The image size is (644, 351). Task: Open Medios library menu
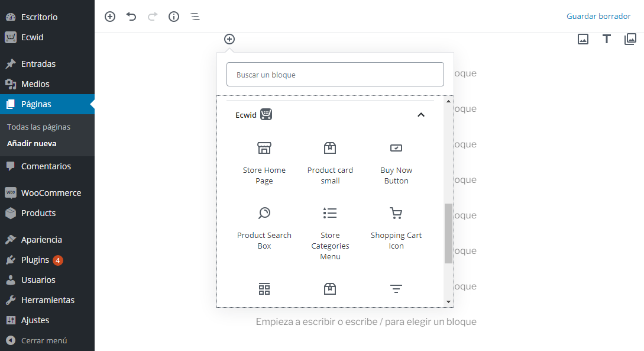pos(47,84)
